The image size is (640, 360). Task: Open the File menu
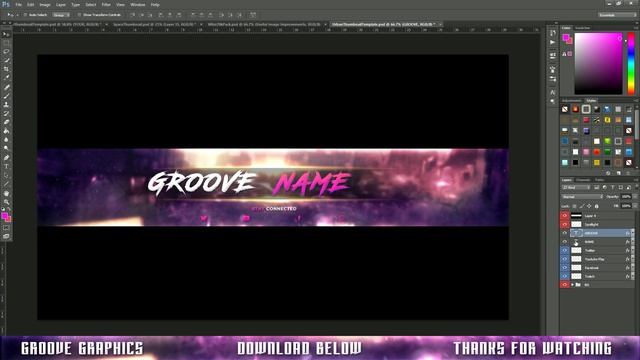pos(18,4)
